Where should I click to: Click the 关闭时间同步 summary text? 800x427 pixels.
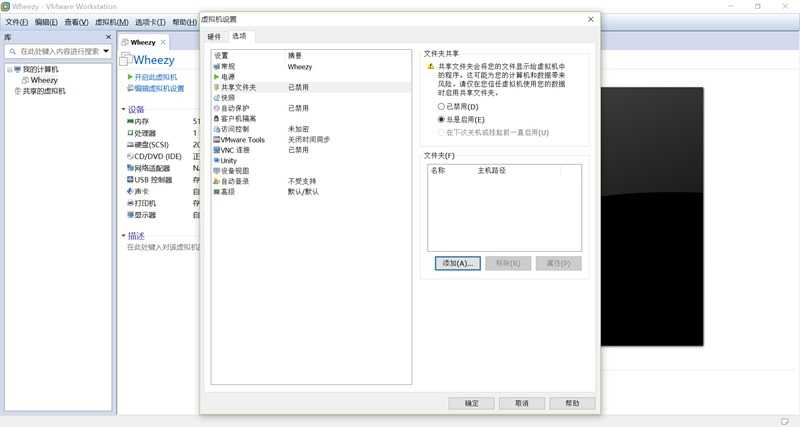(309, 139)
